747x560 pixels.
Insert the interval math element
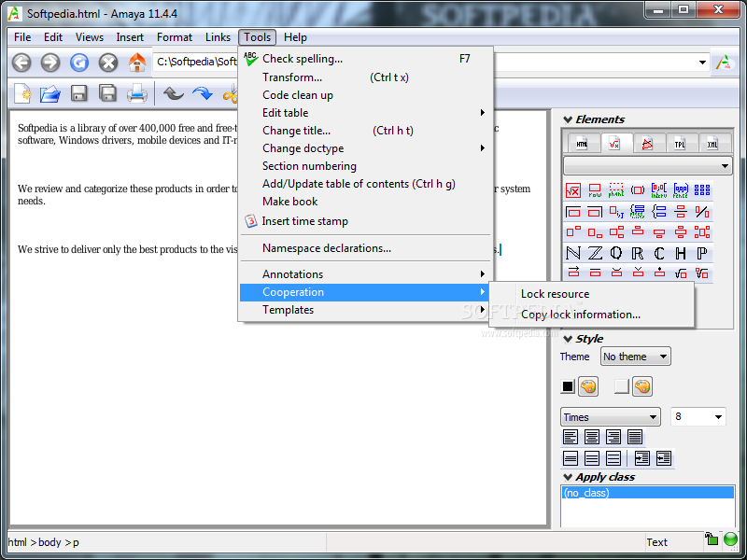tap(659, 190)
